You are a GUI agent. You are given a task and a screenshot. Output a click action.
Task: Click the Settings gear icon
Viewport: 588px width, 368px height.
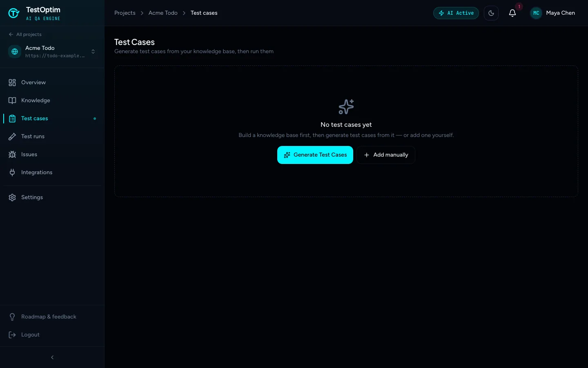[x=12, y=197]
